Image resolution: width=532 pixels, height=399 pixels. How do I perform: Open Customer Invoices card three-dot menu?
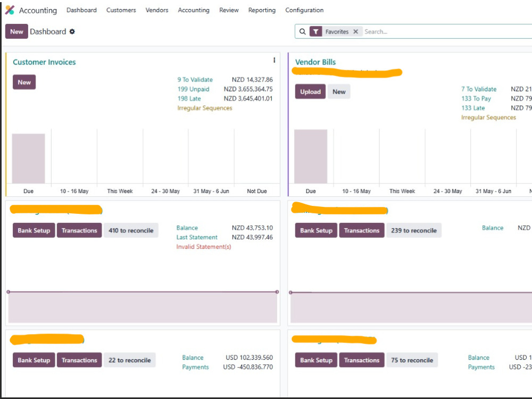[x=274, y=60]
